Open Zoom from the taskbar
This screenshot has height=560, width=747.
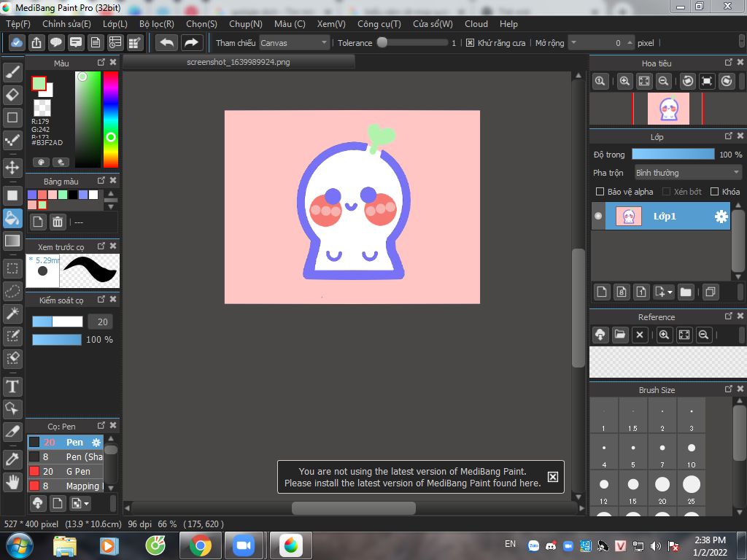pos(244,545)
